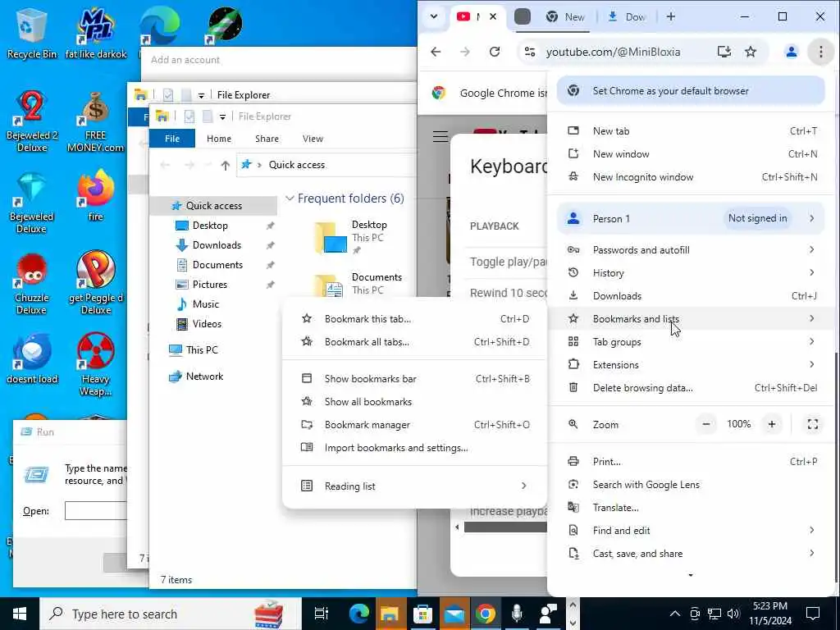Click New Incognito window
The image size is (840, 630).
click(x=691, y=177)
